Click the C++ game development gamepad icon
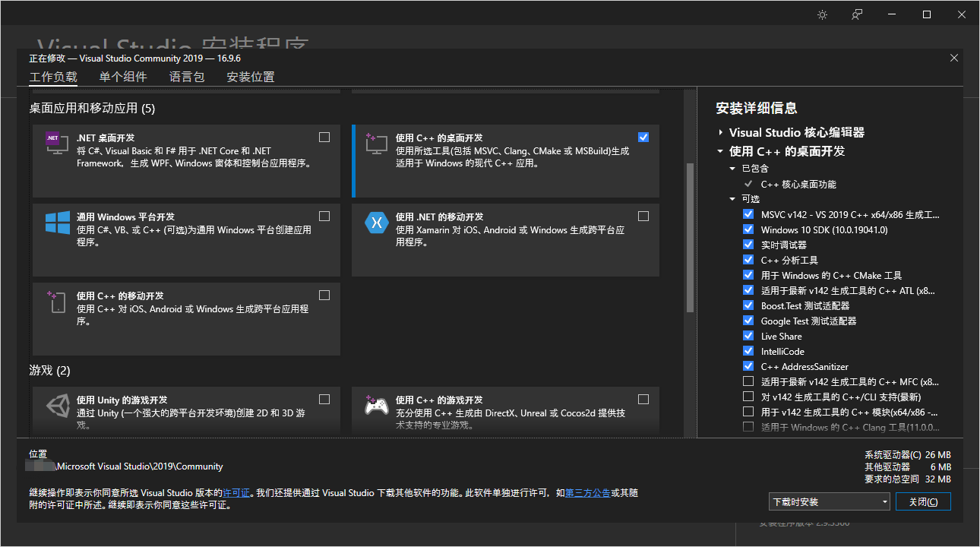The image size is (980, 547). coord(377,406)
